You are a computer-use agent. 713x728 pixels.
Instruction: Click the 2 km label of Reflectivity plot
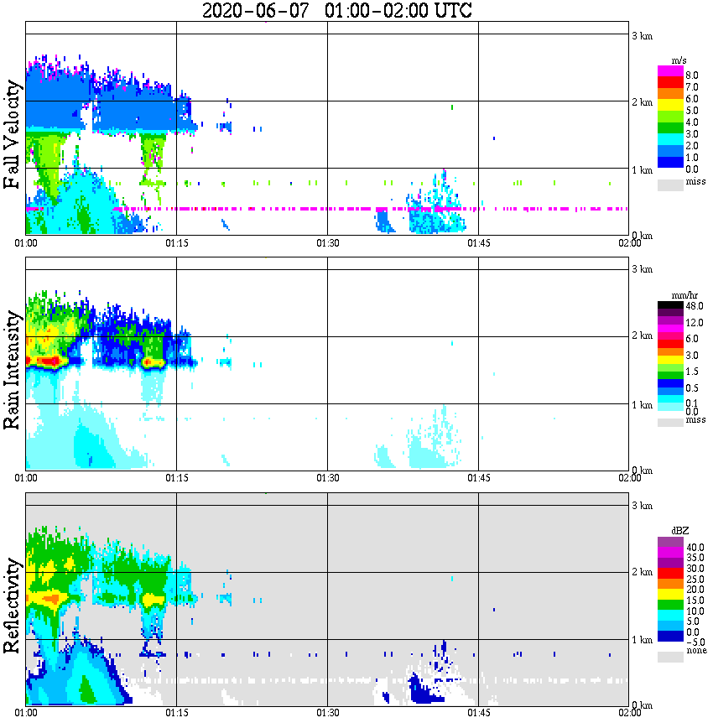pyautogui.click(x=642, y=572)
